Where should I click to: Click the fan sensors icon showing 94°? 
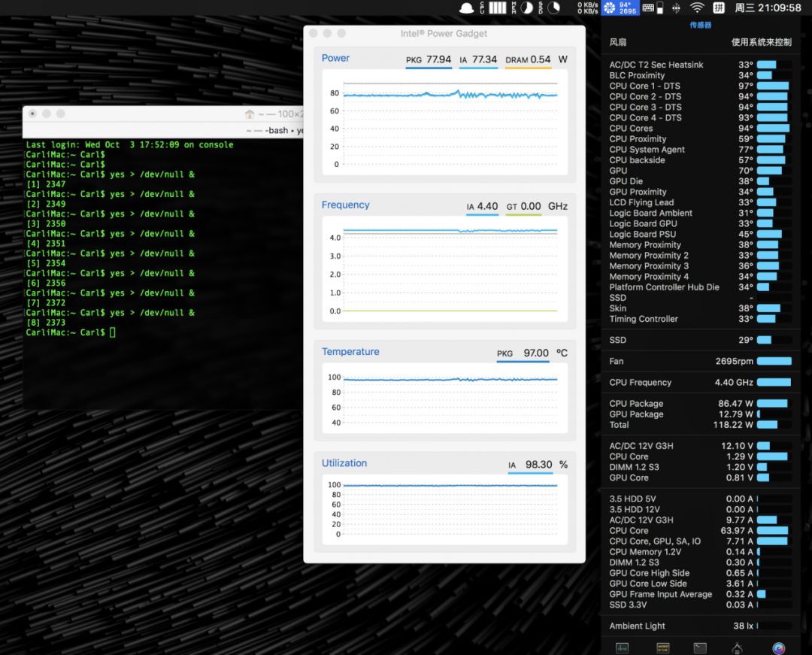coord(620,8)
